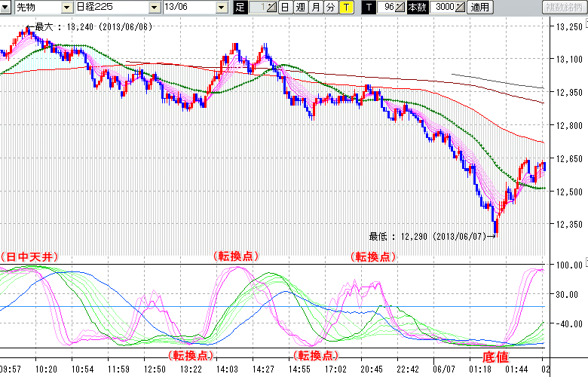Click the 複数銘柄 multiple symbols button
This screenshot has width=588, height=377.
[x=563, y=8]
